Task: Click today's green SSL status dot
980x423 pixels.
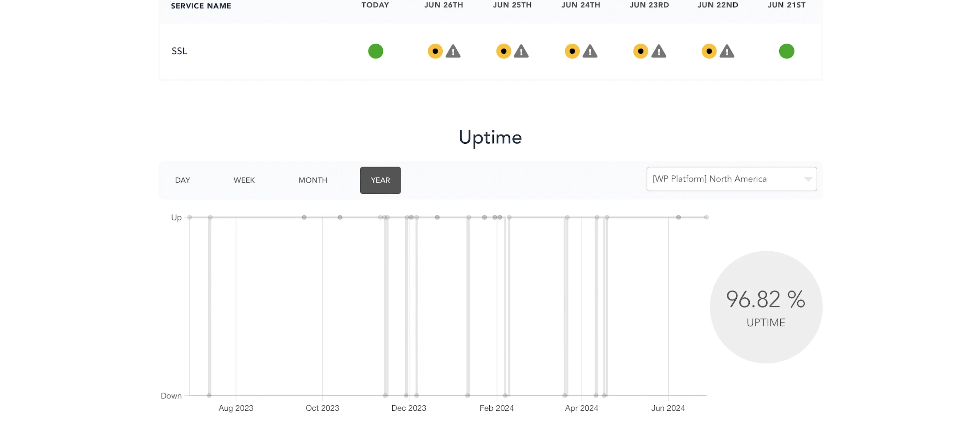Action: 375,51
